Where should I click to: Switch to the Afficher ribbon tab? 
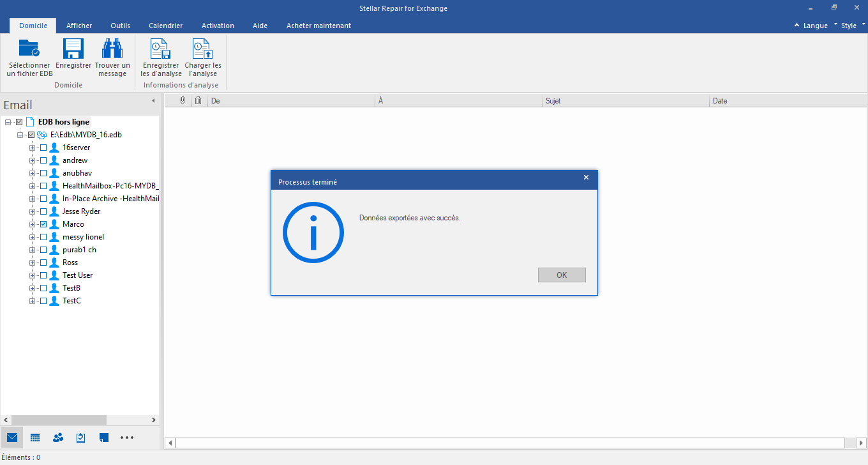click(x=79, y=26)
